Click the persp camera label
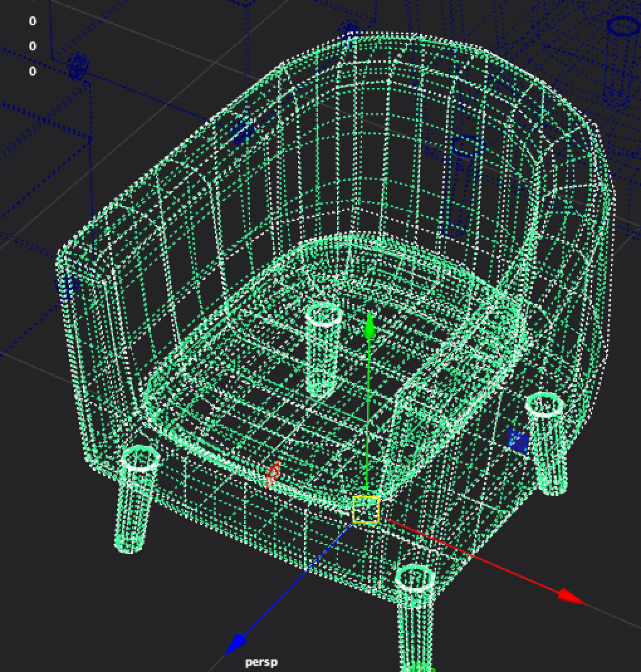The height and width of the screenshot is (672, 641). coord(261,662)
